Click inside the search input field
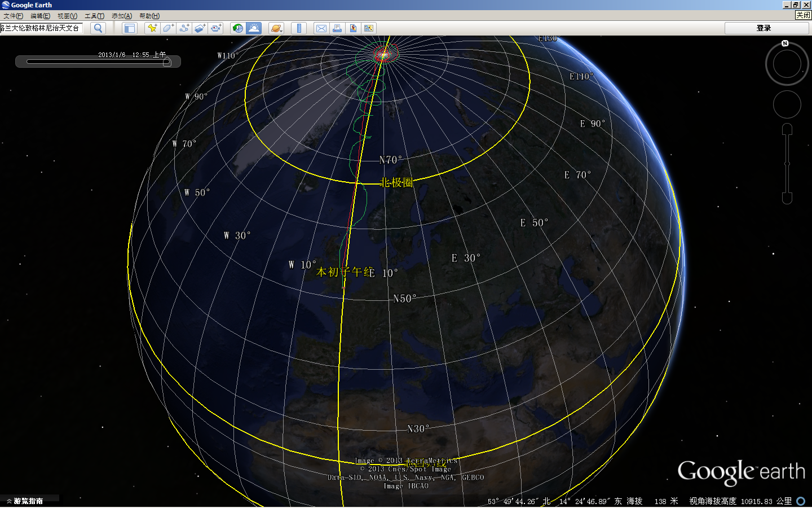This screenshot has height=508, width=812. tap(42, 28)
